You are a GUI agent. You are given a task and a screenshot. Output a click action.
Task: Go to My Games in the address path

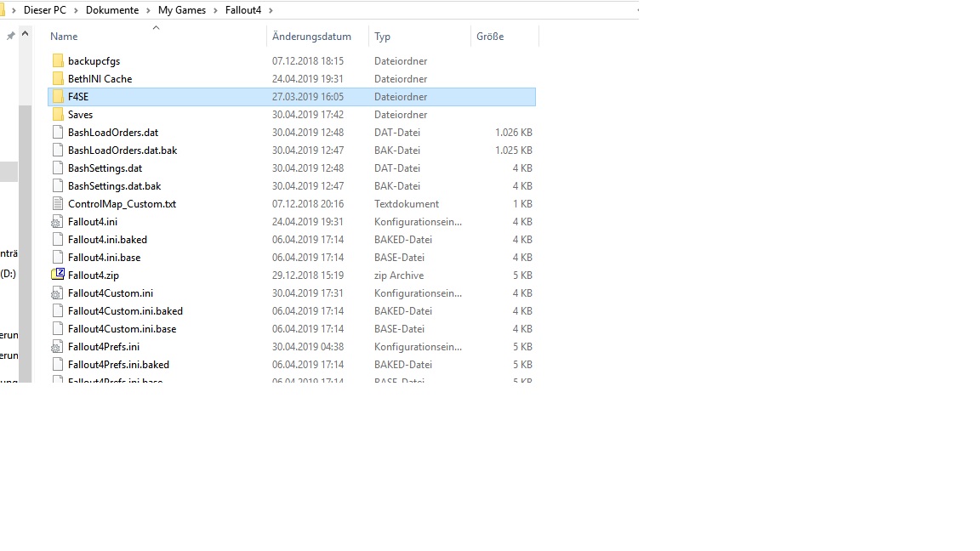click(182, 10)
